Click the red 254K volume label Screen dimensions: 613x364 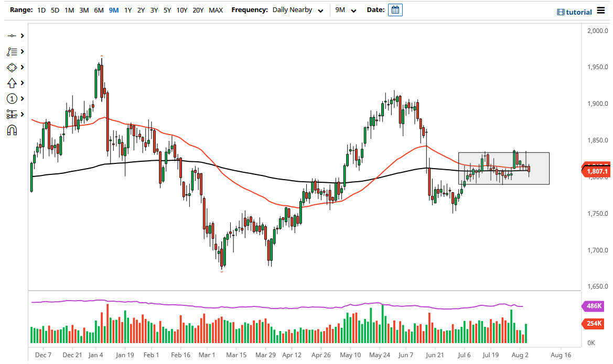[594, 323]
